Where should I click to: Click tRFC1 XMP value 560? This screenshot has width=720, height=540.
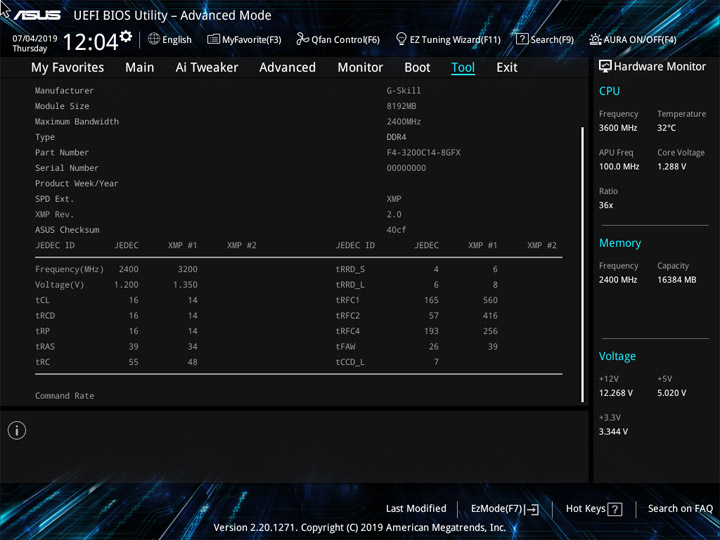pos(490,300)
